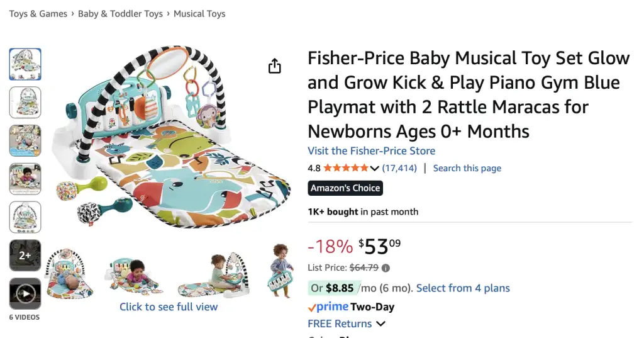The image size is (644, 338).
Task: Open Select from 4 plans options
Action: coord(463,288)
